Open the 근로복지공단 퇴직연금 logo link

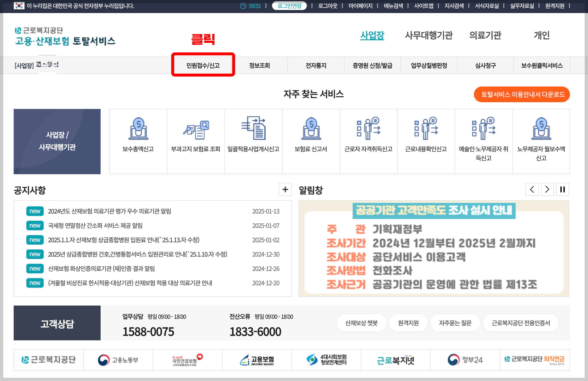pos(535,360)
